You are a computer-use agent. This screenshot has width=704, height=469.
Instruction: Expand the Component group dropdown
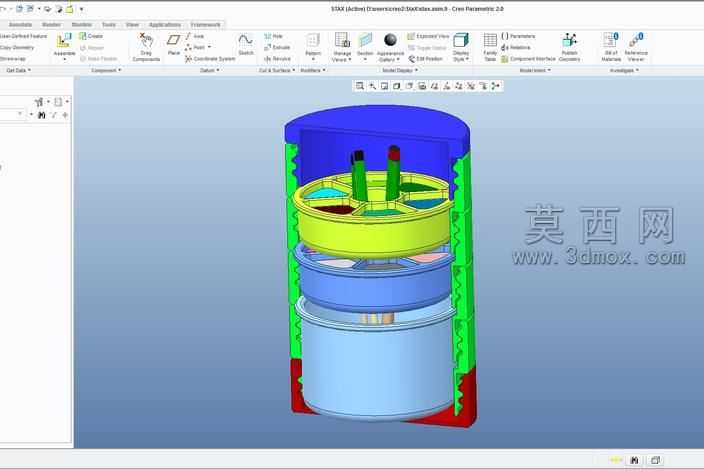pyautogui.click(x=106, y=70)
